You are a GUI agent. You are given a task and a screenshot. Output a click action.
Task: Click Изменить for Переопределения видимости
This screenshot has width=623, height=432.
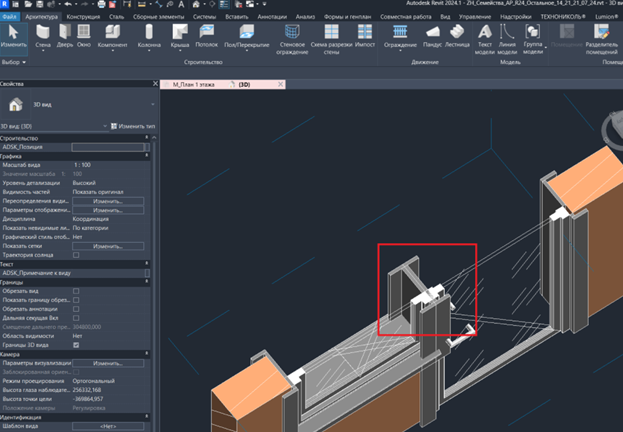pos(108,201)
